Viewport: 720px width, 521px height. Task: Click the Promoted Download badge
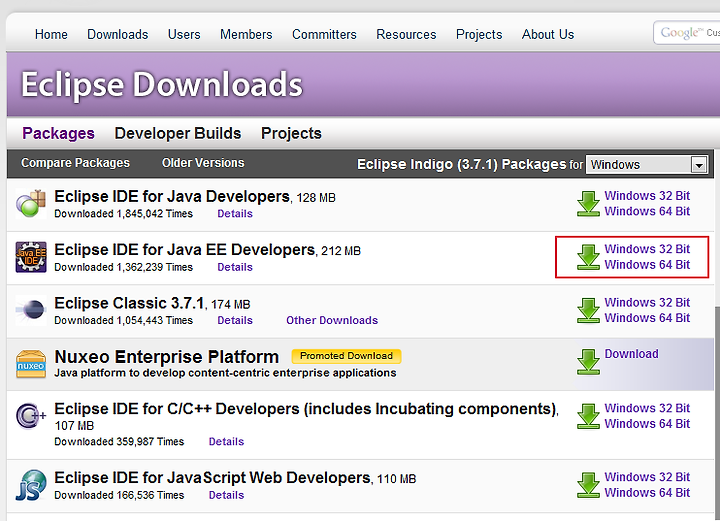pyautogui.click(x=347, y=356)
